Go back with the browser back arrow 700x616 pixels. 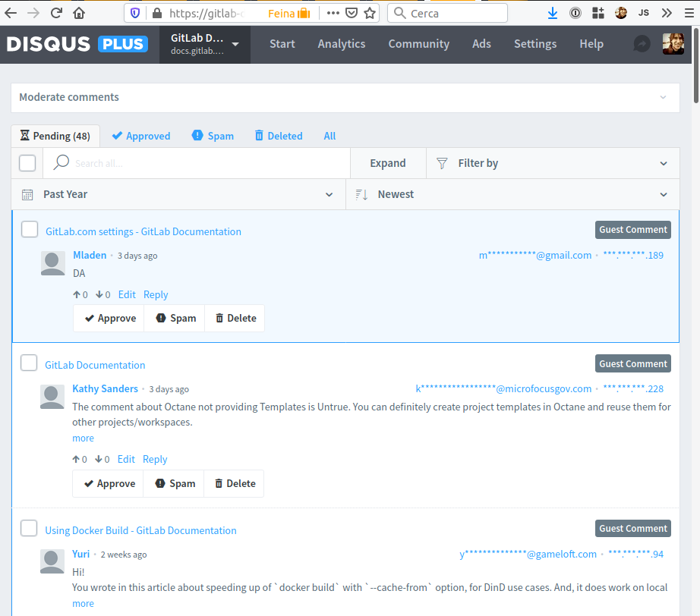click(11, 13)
